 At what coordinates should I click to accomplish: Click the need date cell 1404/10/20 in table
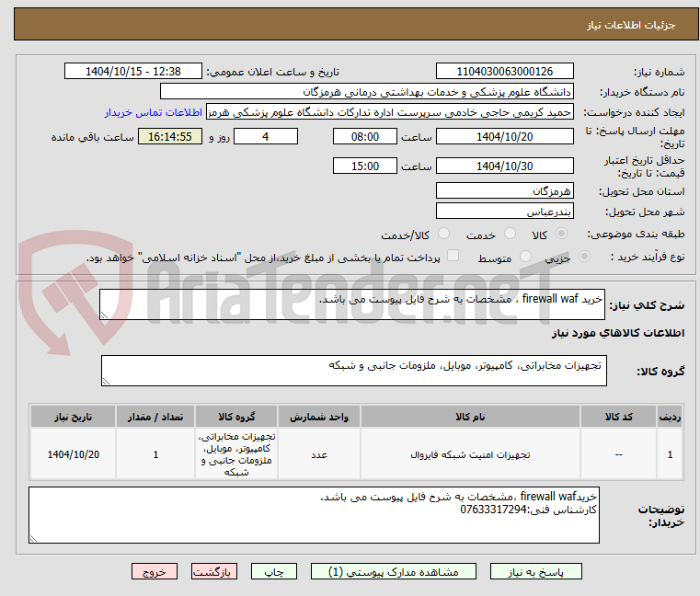point(74,454)
